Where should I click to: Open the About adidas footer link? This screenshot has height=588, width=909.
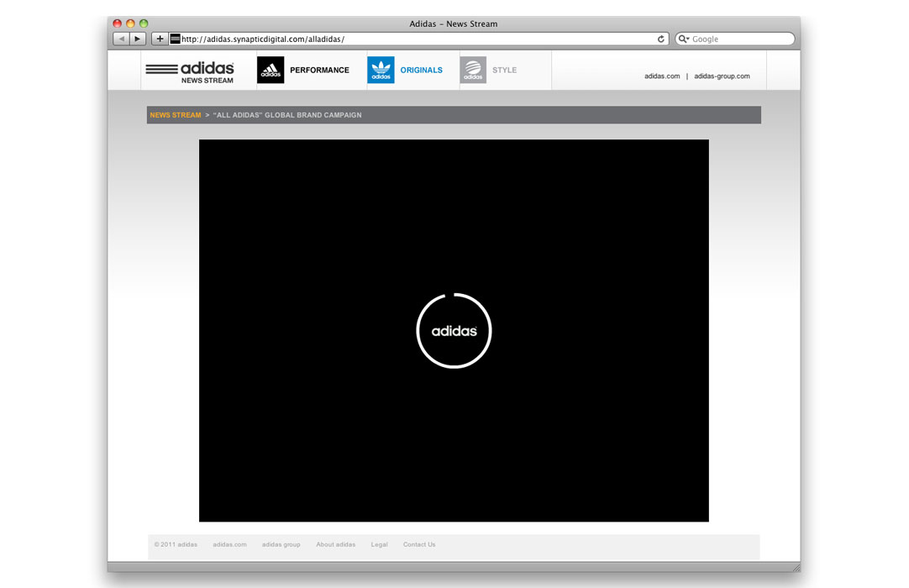click(x=336, y=544)
